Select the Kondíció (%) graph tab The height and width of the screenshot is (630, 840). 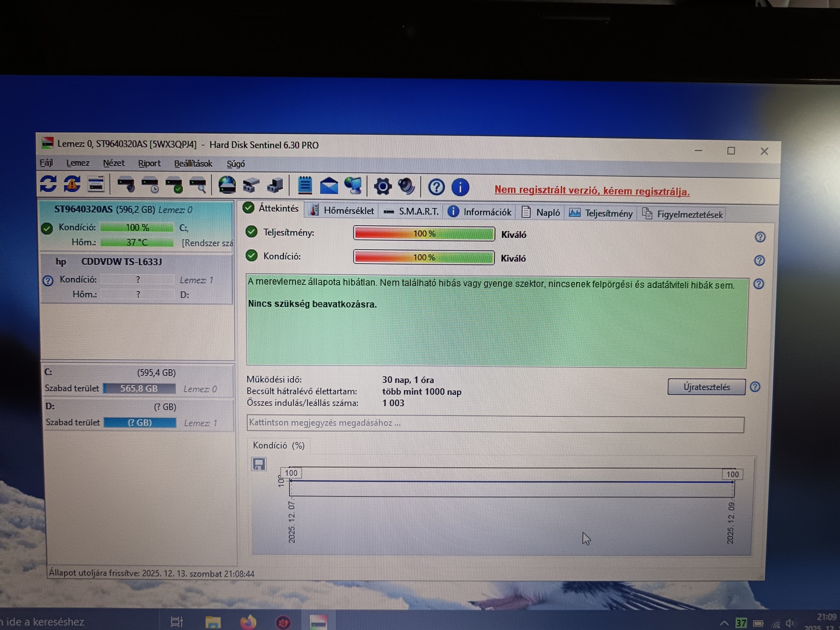(279, 446)
